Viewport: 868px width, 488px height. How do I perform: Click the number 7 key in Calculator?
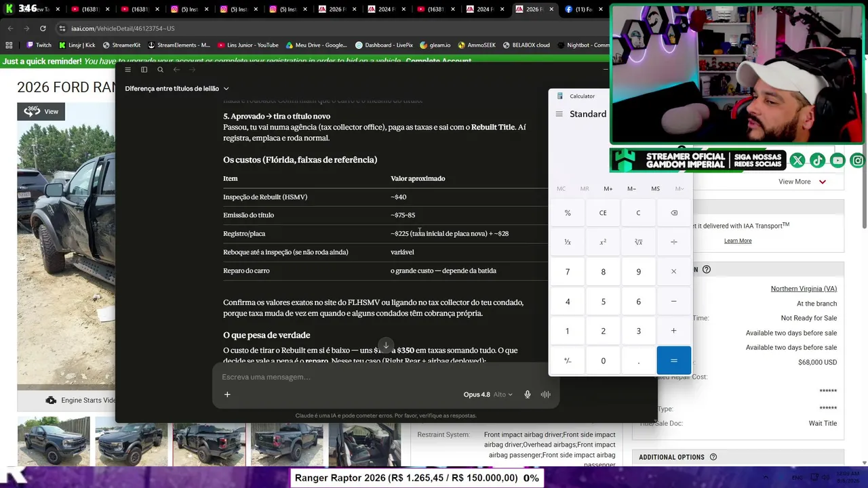[x=568, y=272]
